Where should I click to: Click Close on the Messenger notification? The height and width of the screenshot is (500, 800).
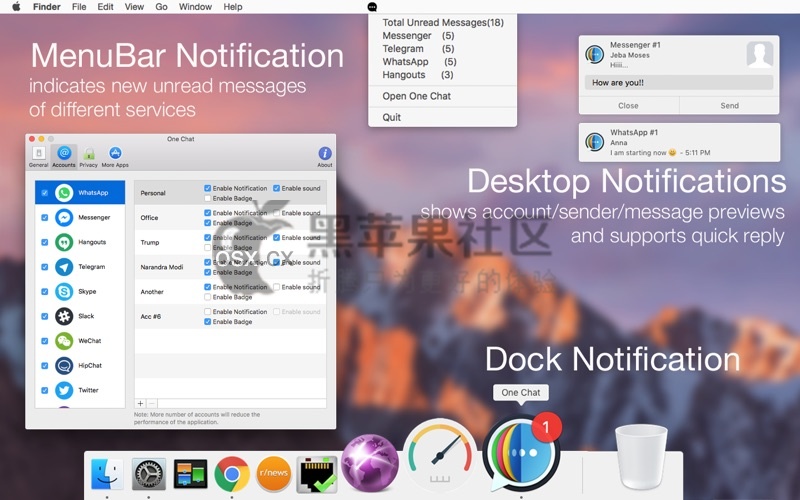[x=629, y=106]
